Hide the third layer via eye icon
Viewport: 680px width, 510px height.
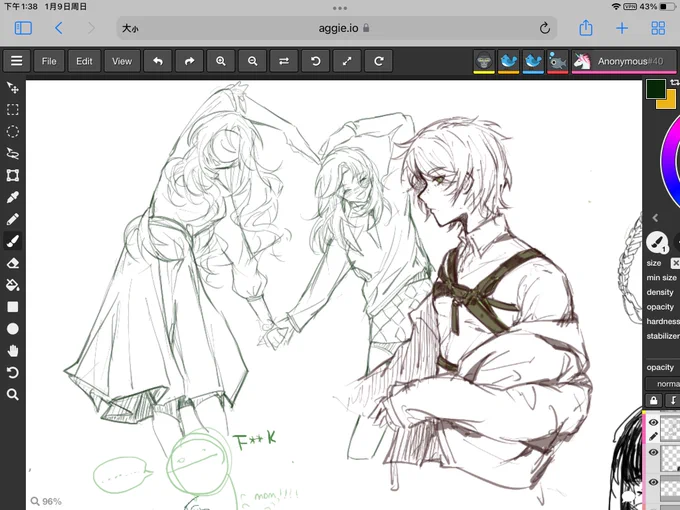[x=653, y=482]
